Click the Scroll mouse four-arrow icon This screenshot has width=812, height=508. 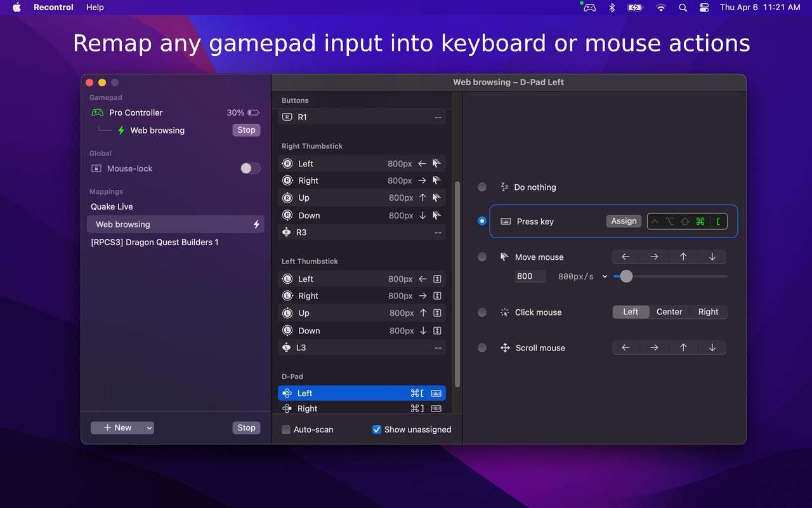tap(505, 347)
